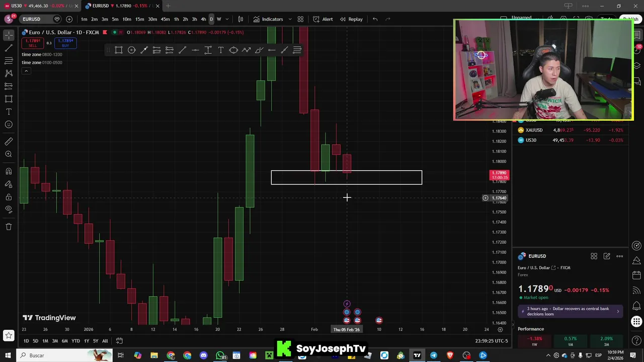644x362 pixels.
Task: Click the trash remove objects icon
Action: [9, 227]
